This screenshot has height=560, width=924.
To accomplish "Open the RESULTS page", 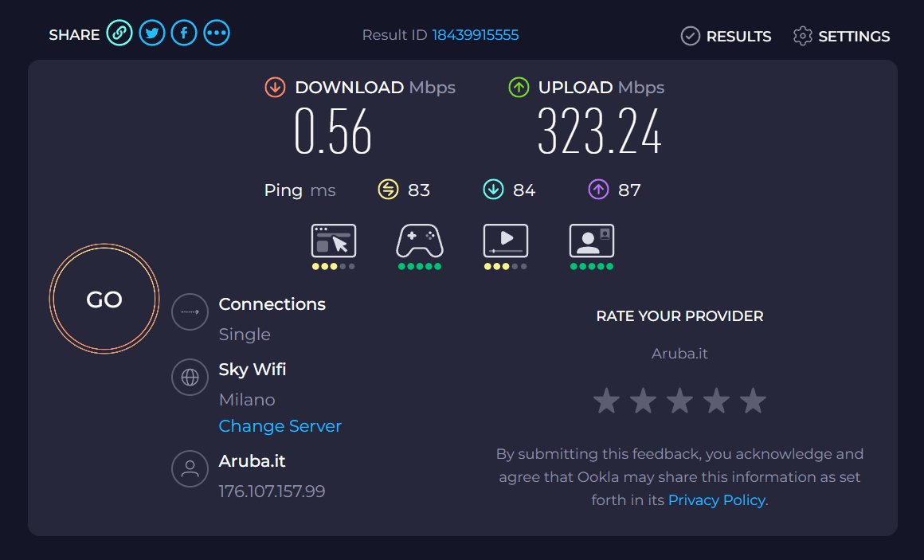I will 726,37.
